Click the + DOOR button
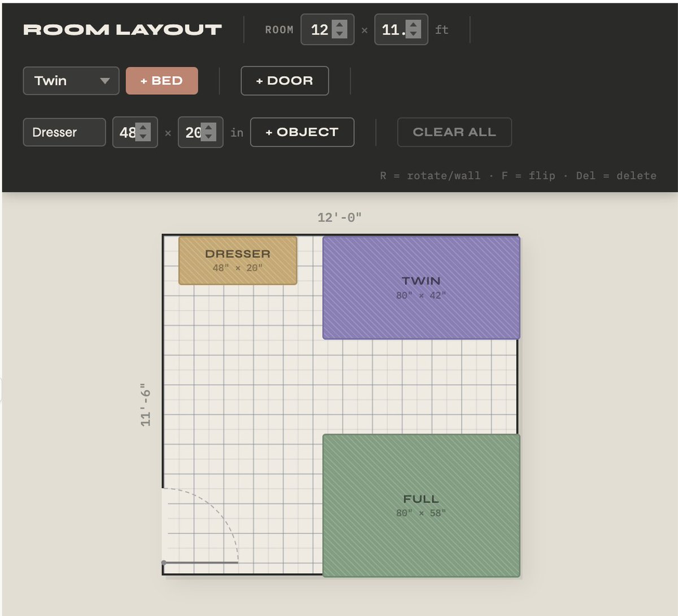Screen dimensions: 678x616 285,81
